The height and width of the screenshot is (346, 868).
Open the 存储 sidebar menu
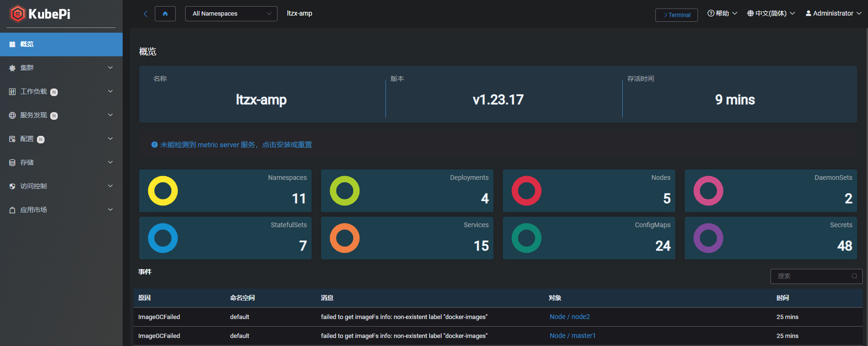(x=61, y=163)
